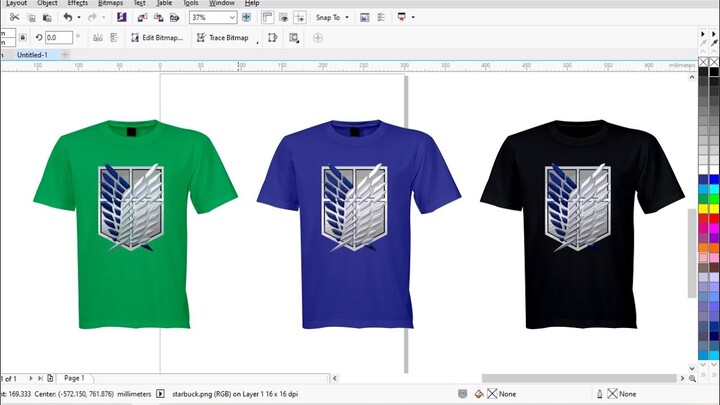Open the 37% zoom level dropdown
720x405 pixels.
click(232, 17)
